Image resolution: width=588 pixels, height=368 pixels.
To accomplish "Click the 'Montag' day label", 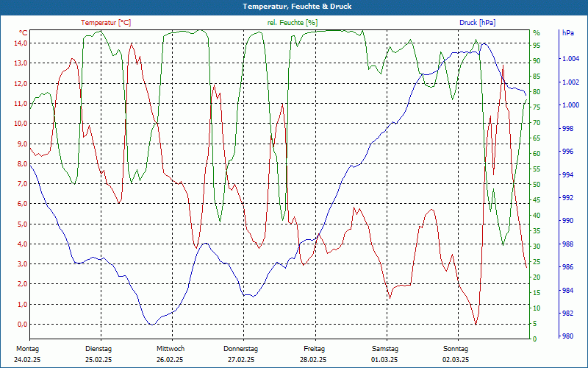I will tap(27, 349).
